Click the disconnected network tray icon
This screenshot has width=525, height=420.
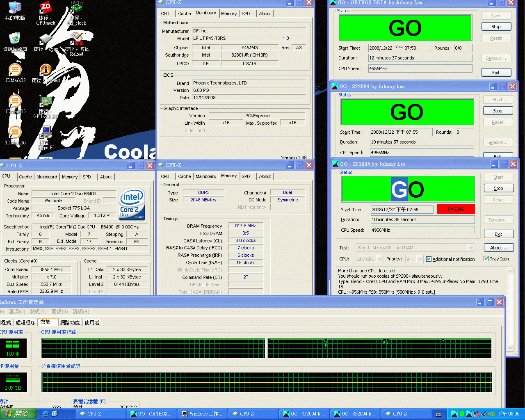tap(476, 414)
